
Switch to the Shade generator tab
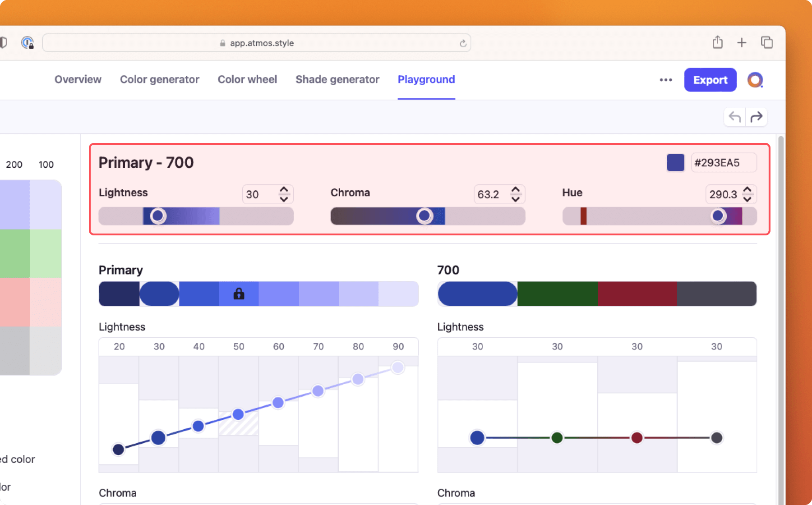pos(337,79)
